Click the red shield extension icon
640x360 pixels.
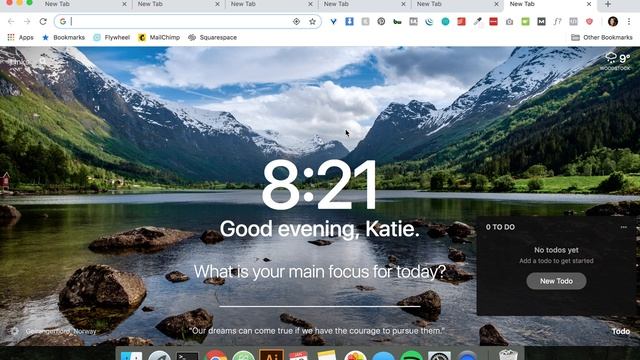(589, 22)
